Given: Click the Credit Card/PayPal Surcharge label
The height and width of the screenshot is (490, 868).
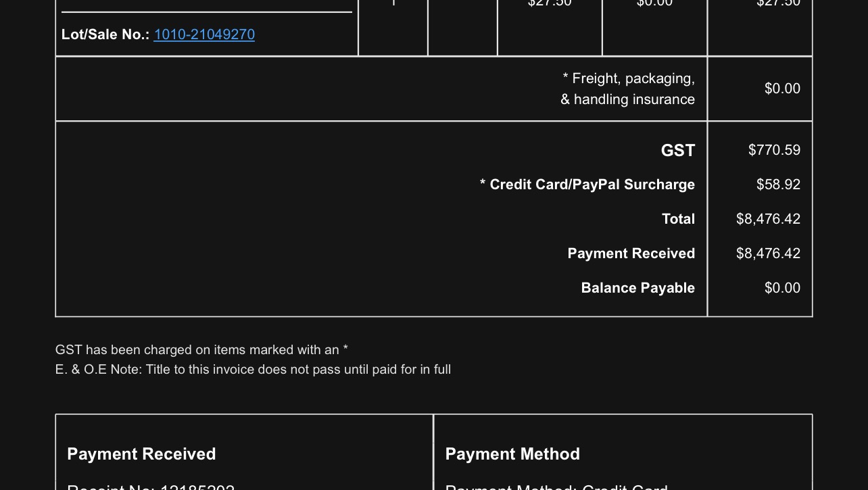Looking at the screenshot, I should point(587,185).
